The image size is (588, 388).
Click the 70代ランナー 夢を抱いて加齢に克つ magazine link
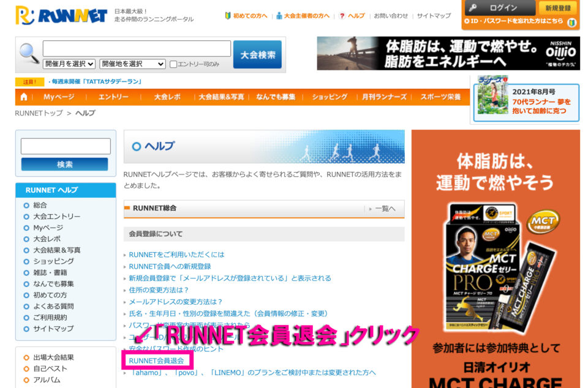tap(541, 106)
